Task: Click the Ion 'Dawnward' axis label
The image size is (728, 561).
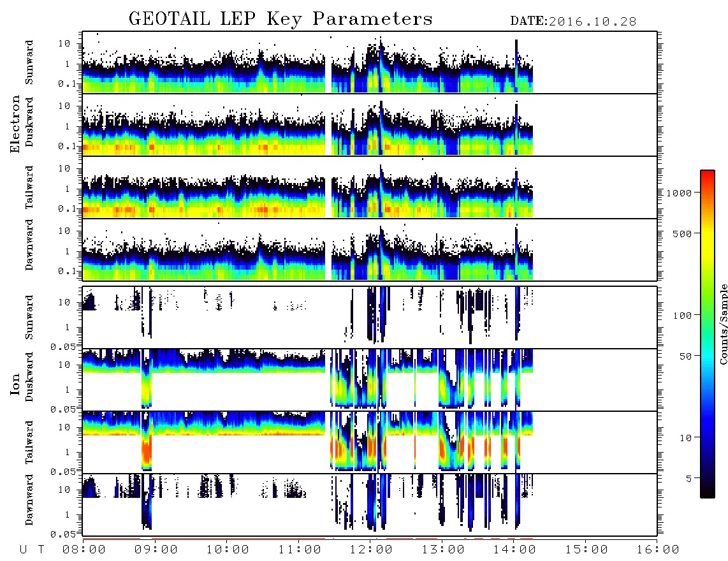Action: 29,500
